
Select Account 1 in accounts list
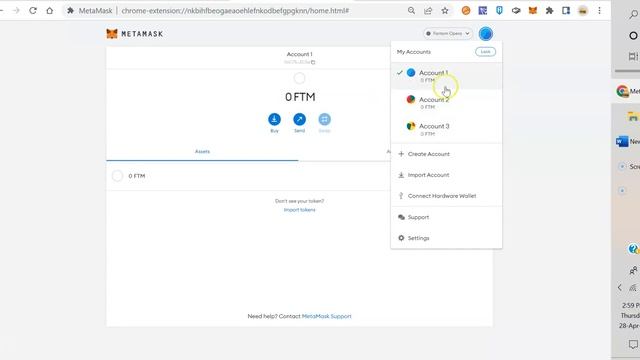pyautogui.click(x=447, y=76)
